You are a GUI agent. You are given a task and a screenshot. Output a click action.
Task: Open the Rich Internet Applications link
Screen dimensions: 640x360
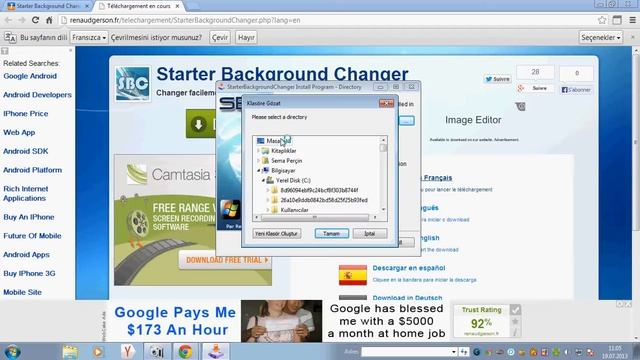(25, 193)
